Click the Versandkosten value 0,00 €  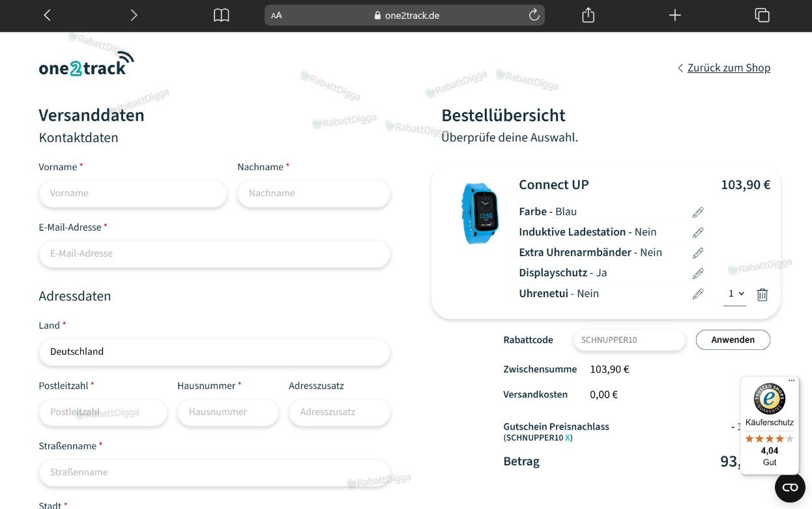click(603, 394)
